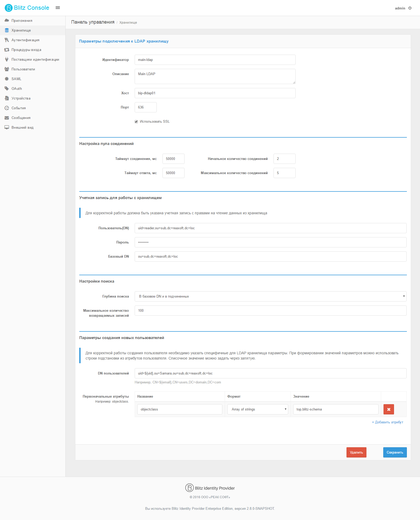
Task: Click into the Описание text area
Action: 215,76
